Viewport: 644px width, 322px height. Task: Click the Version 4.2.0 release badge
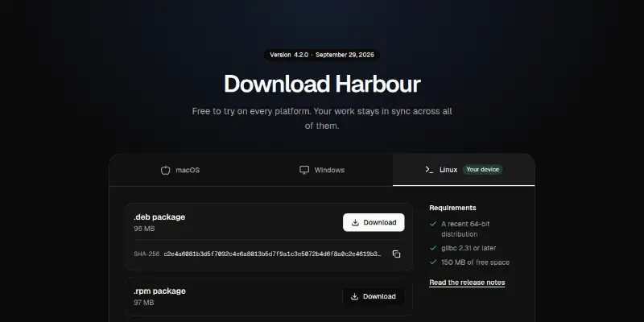point(322,55)
